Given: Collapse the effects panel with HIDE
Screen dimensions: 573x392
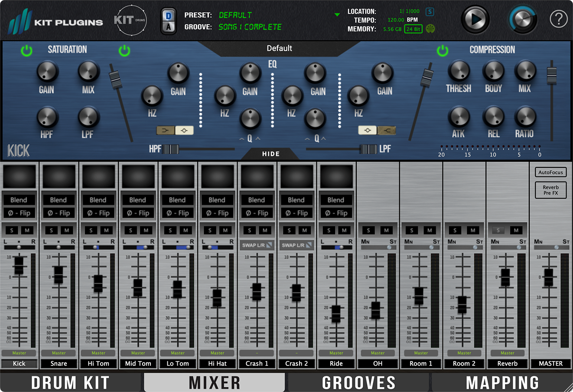Looking at the screenshot, I should (270, 154).
